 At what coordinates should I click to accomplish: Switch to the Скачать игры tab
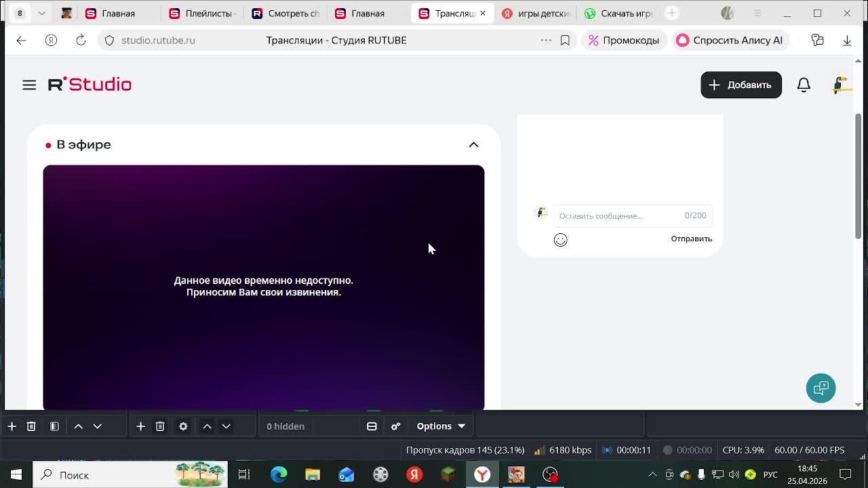[x=619, y=13]
